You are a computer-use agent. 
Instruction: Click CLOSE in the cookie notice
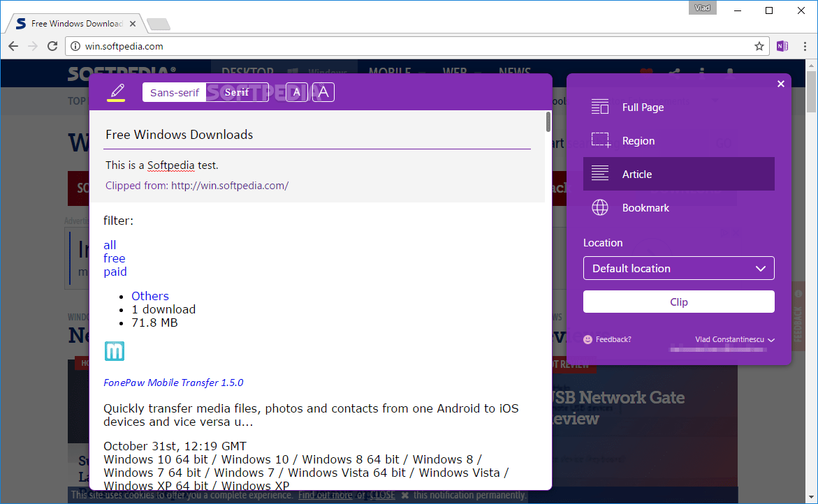(x=382, y=495)
